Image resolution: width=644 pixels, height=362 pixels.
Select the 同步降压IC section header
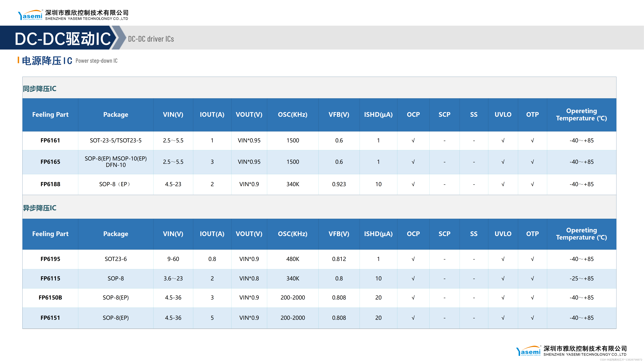click(40, 89)
